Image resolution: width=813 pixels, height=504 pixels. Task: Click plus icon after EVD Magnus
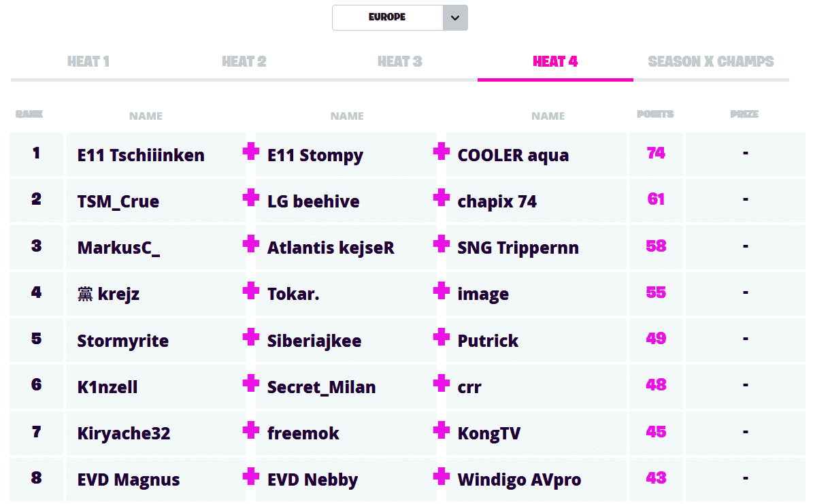point(251,476)
